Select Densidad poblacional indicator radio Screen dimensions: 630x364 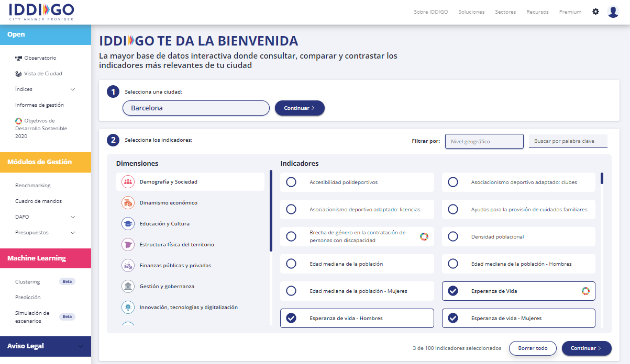pos(453,236)
